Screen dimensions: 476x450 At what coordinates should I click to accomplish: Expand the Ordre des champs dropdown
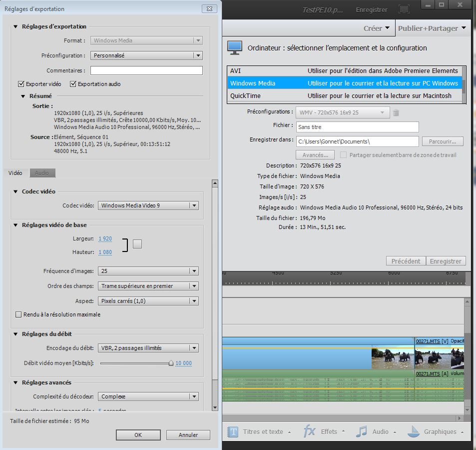(x=148, y=286)
